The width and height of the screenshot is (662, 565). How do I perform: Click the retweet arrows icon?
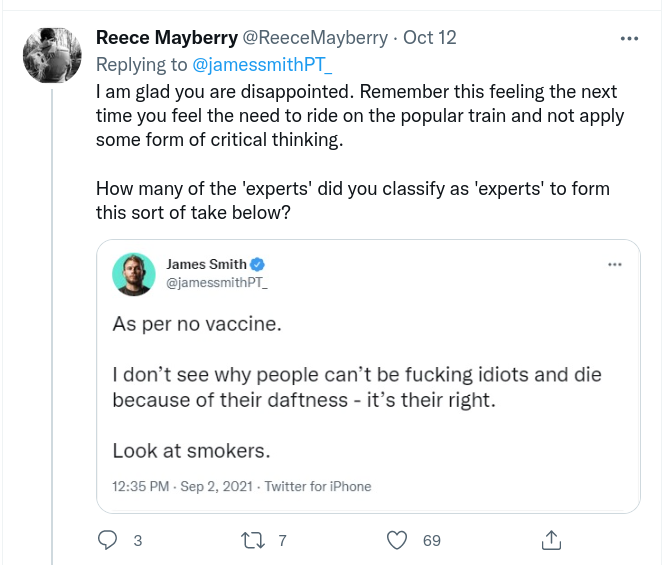(253, 540)
